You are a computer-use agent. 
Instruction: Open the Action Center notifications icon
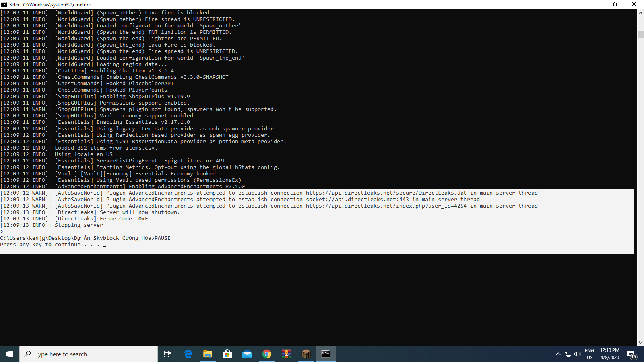pos(632,354)
